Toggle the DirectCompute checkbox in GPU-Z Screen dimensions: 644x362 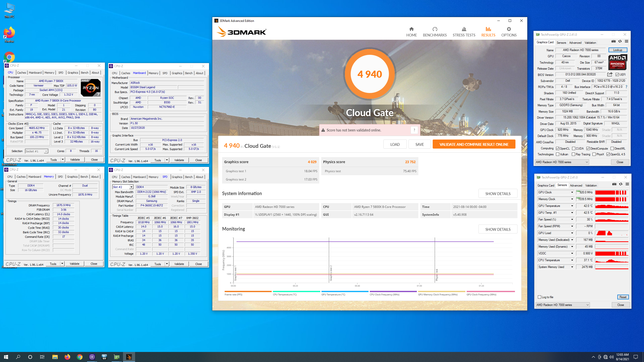[588, 149]
